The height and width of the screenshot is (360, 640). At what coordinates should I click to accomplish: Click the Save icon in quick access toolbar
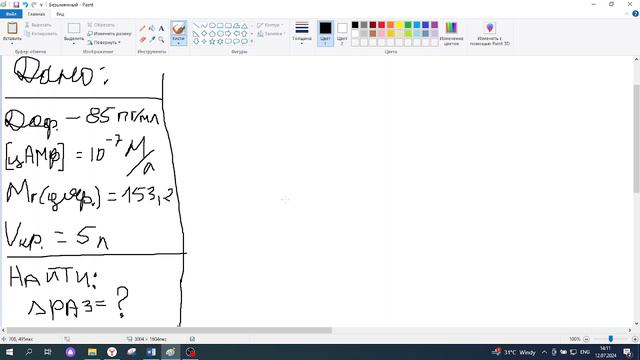(x=16, y=5)
